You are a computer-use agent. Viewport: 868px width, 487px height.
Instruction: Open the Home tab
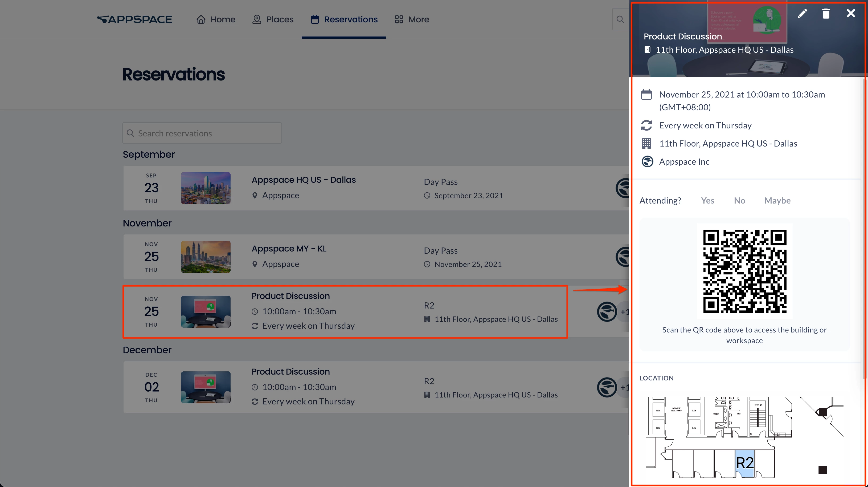(x=216, y=19)
